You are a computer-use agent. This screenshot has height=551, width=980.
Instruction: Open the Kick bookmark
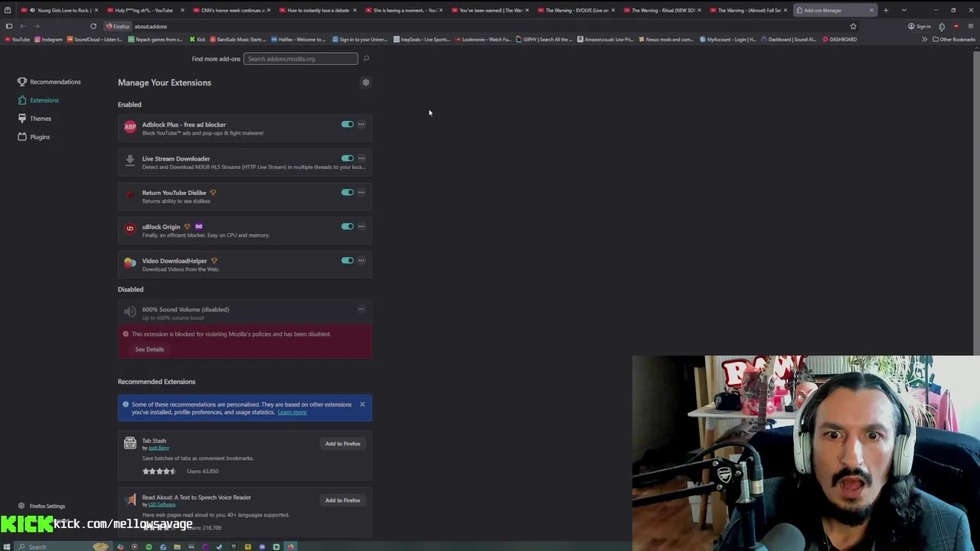[198, 39]
